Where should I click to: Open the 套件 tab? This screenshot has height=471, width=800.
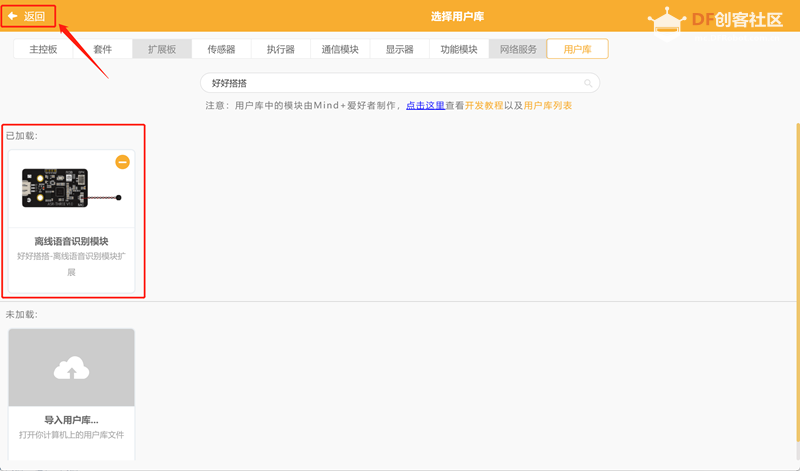[103, 49]
